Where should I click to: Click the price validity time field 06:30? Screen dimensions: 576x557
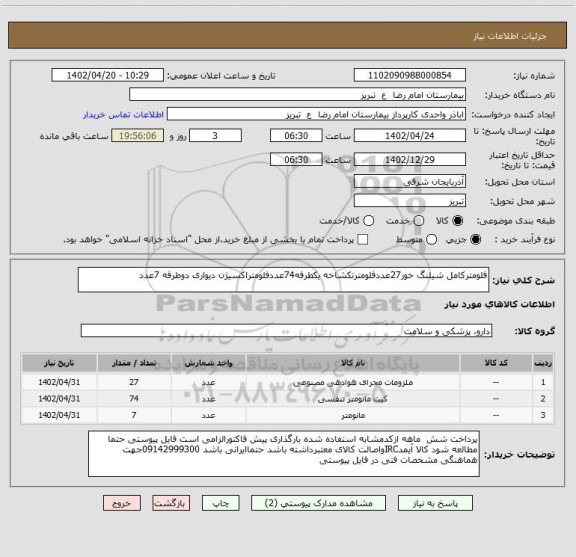[x=296, y=159]
